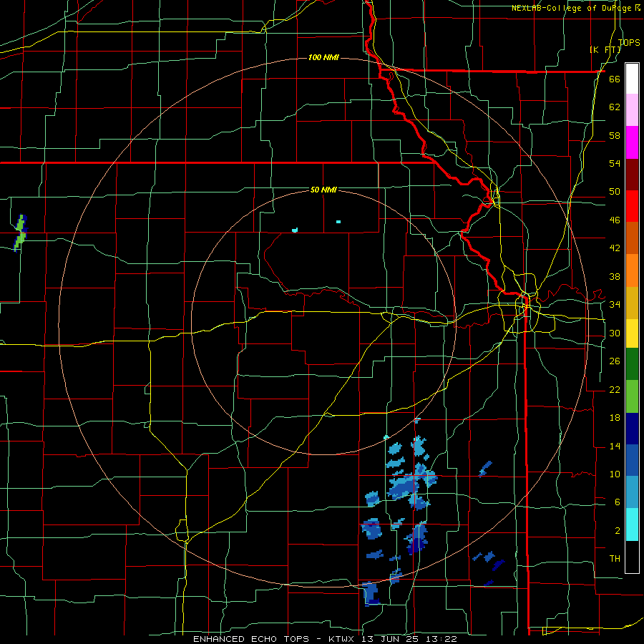Click the navy blue legend swatch
Image resolution: width=644 pixels, height=644 pixels.
click(632, 429)
